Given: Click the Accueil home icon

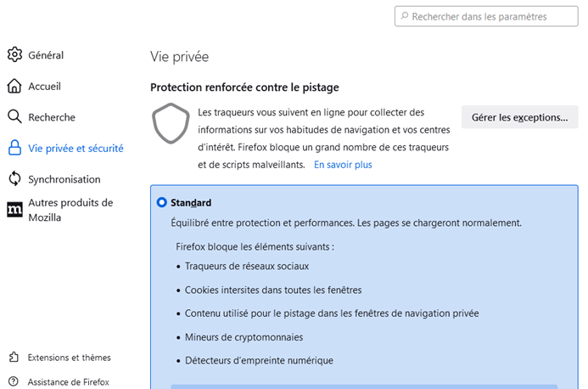Looking at the screenshot, I should (14, 86).
